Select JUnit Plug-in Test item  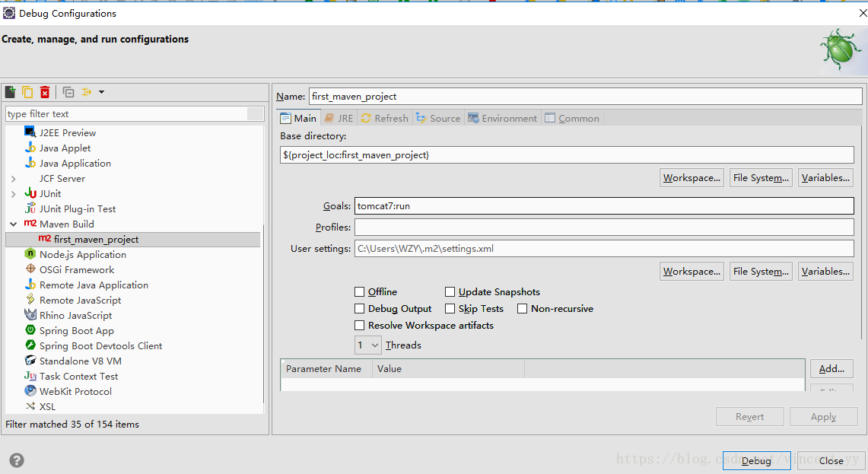tap(78, 208)
